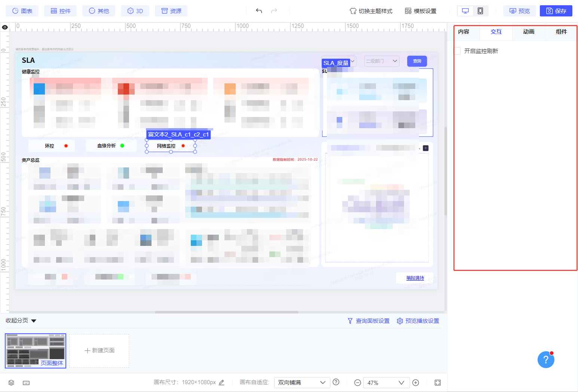The height and width of the screenshot is (392, 578).
Task: Open the layers panel icon
Action: pos(11,383)
